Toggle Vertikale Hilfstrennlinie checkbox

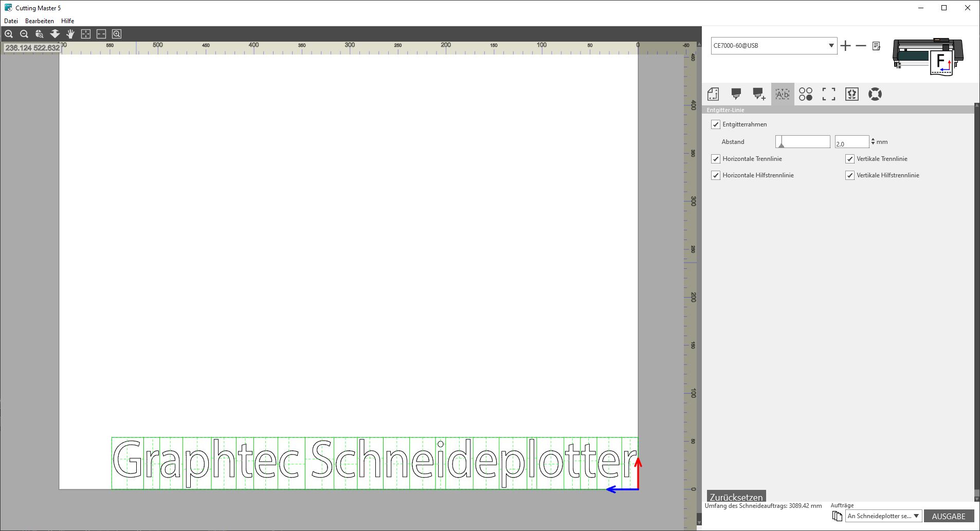850,175
